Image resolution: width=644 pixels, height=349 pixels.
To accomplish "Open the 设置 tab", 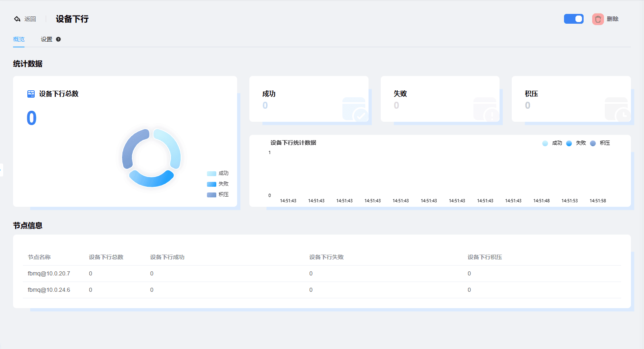I will [x=47, y=39].
